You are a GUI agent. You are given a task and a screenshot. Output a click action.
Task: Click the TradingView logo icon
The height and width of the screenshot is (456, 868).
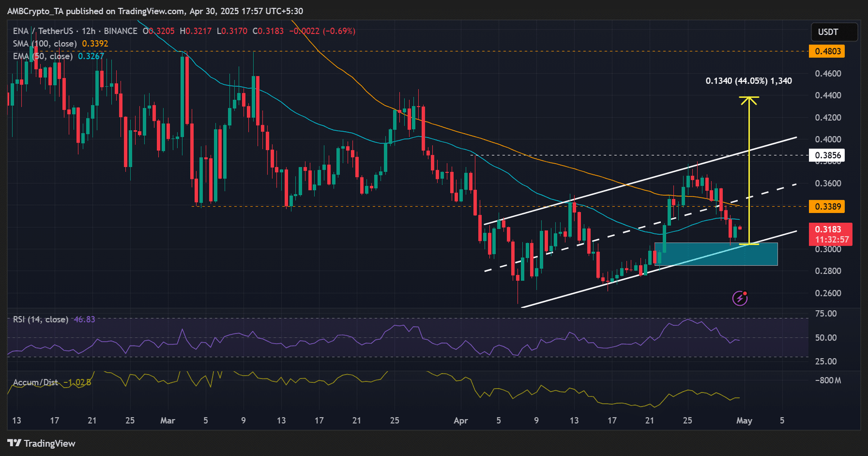click(14, 443)
